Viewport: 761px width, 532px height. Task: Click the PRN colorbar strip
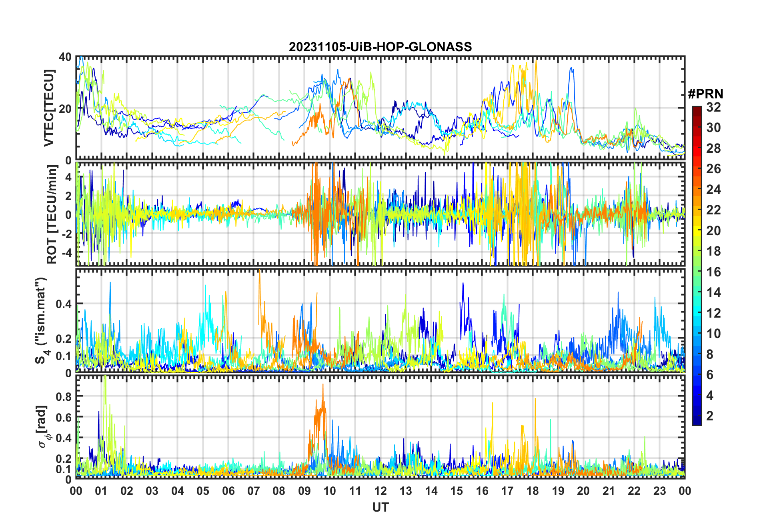pyautogui.click(x=697, y=266)
